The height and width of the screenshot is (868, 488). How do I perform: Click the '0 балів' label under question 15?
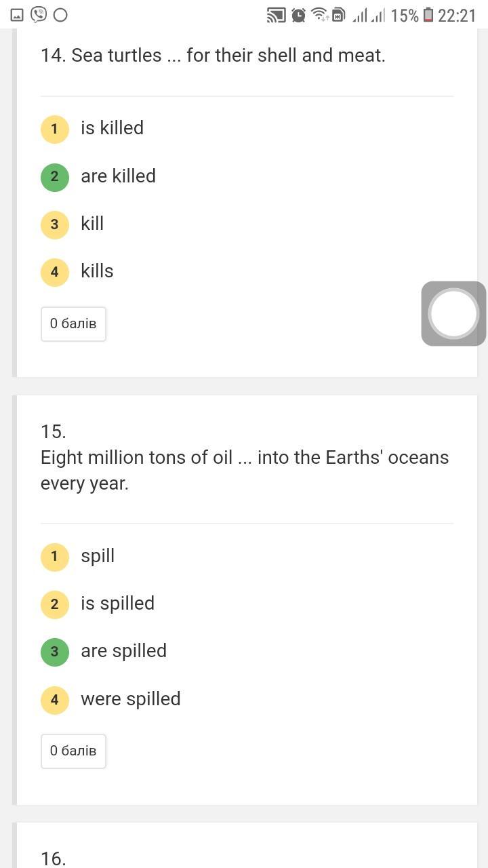(73, 751)
